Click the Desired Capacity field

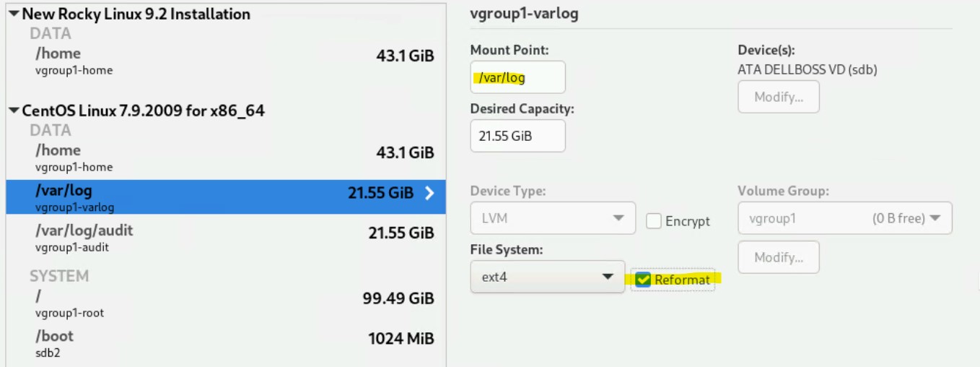point(517,136)
